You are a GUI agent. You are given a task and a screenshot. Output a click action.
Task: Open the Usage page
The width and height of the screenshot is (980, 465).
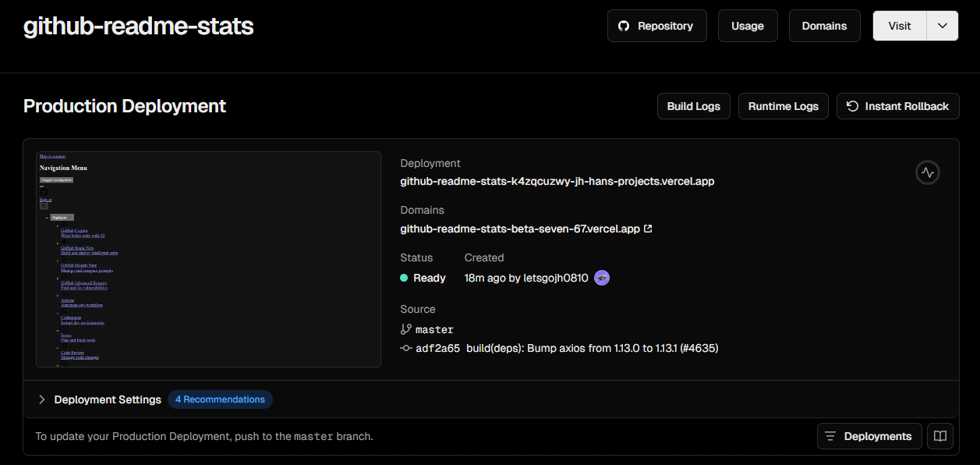pos(747,26)
